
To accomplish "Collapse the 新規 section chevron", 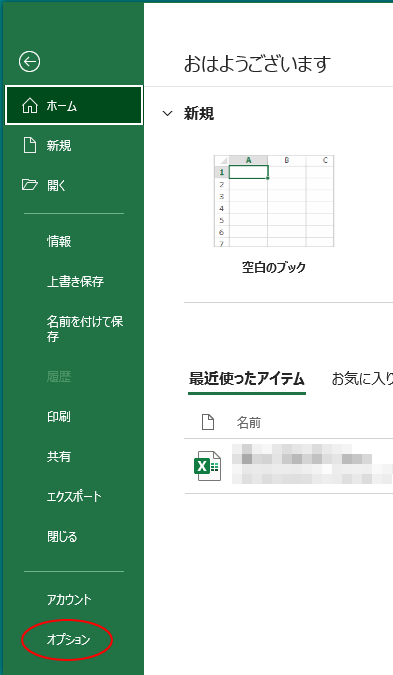I will click(x=167, y=114).
